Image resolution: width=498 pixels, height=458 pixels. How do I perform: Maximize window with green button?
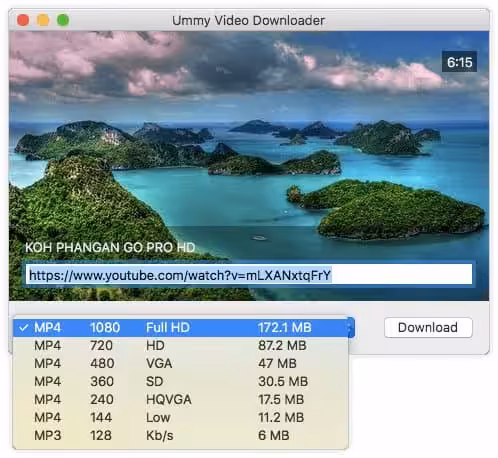(x=63, y=20)
